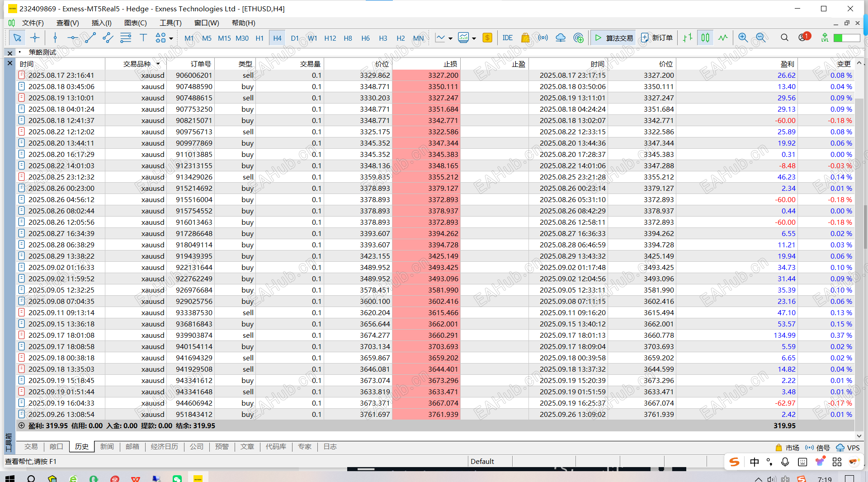Screen dimensions: 868x482
Task: Open the 查看(V) menu
Action: 67,23
